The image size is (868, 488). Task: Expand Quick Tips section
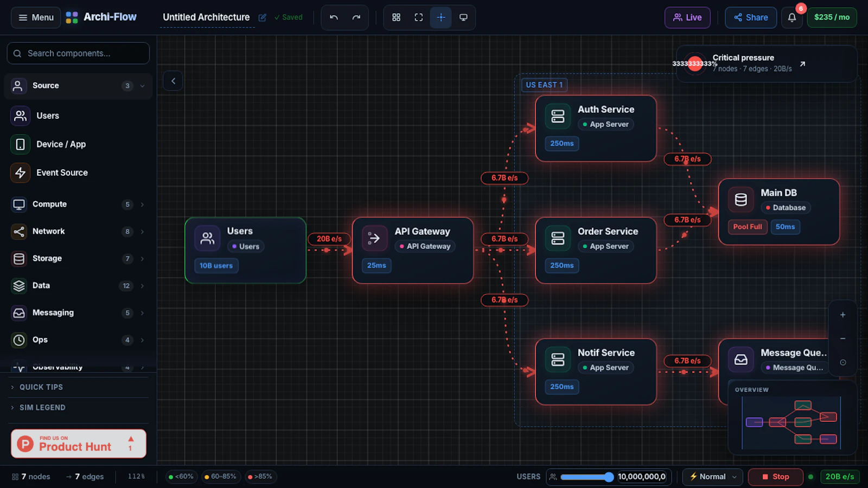(x=78, y=387)
